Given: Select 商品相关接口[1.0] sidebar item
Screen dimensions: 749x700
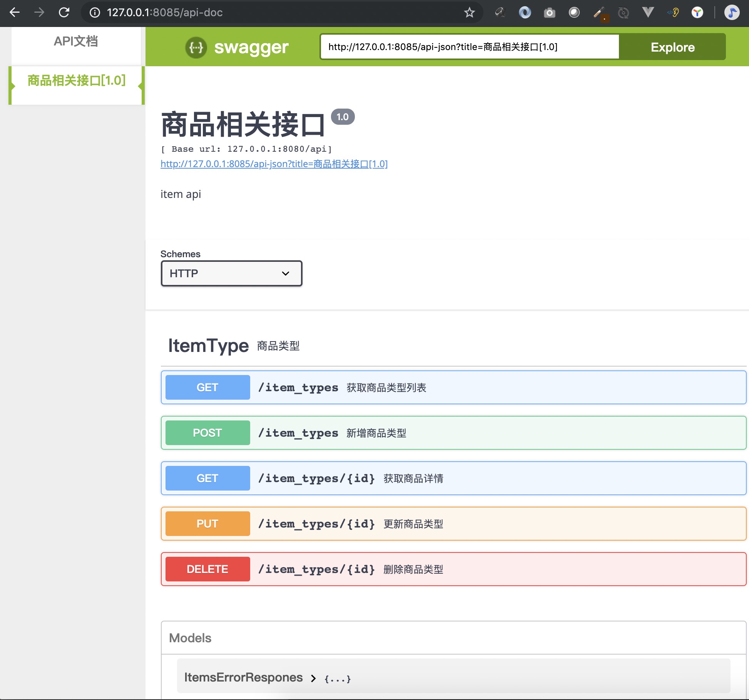Looking at the screenshot, I should (x=77, y=80).
